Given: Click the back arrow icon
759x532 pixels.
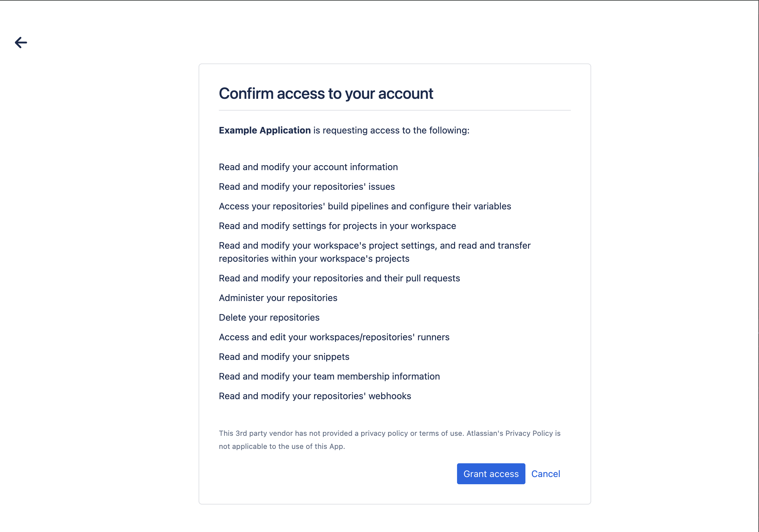Looking at the screenshot, I should point(21,43).
